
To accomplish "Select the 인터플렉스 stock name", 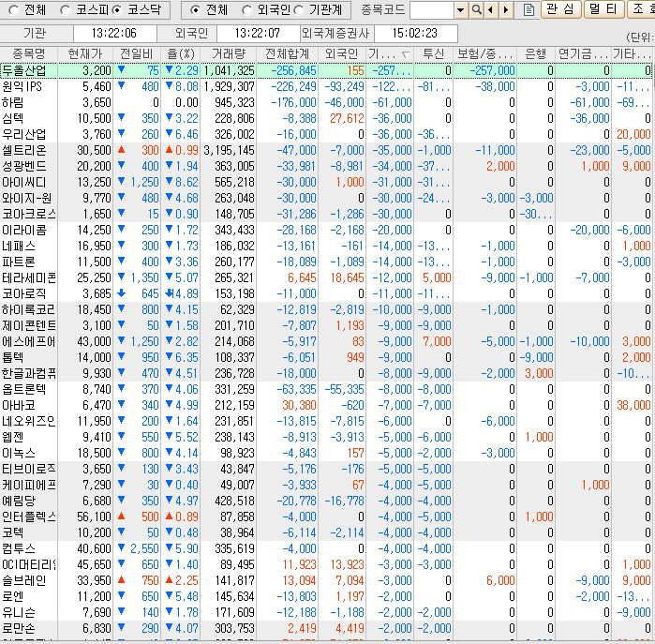I will [x=29, y=517].
